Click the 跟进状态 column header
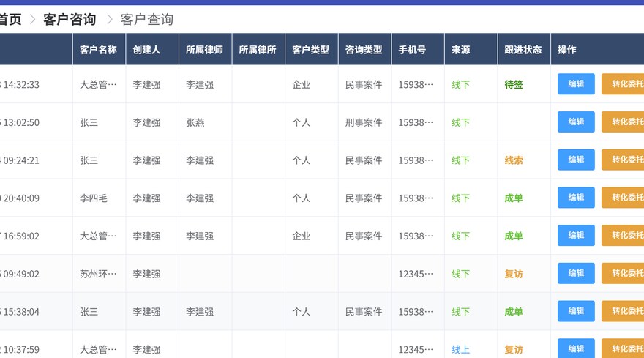Image resolution: width=644 pixels, height=358 pixels. (x=523, y=50)
